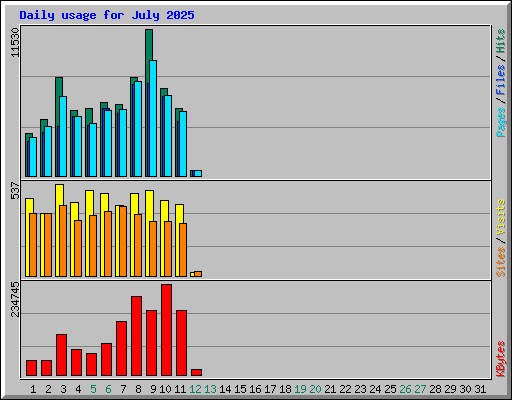Image resolution: width=512 pixels, height=400 pixels.
Task: Click day 15 on the x-axis
Action: click(240, 389)
